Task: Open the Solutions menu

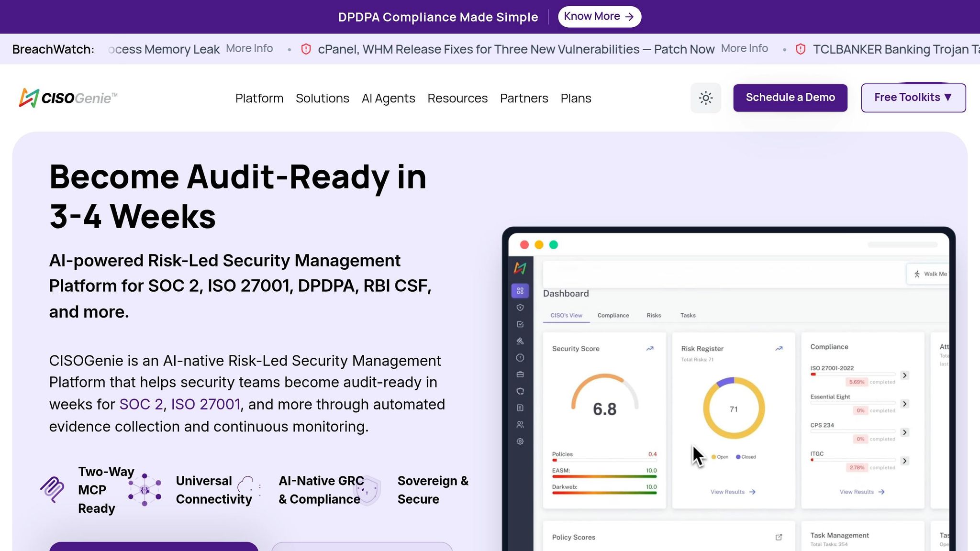Action: point(323,99)
